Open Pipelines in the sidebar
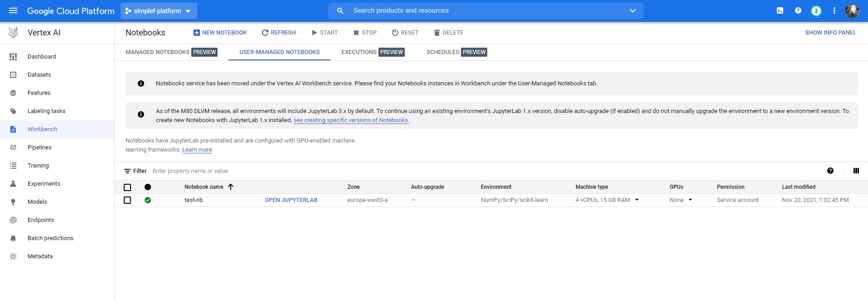868x300 pixels. [39, 147]
